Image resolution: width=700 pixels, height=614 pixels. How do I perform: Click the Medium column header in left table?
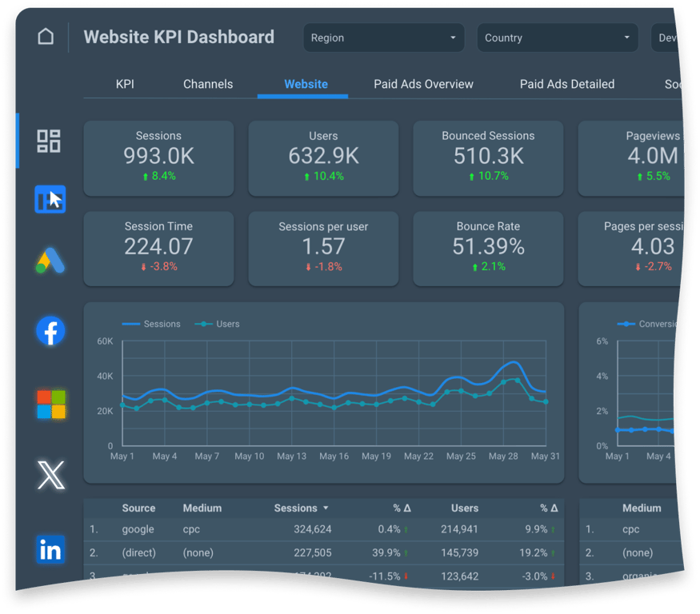point(202,508)
